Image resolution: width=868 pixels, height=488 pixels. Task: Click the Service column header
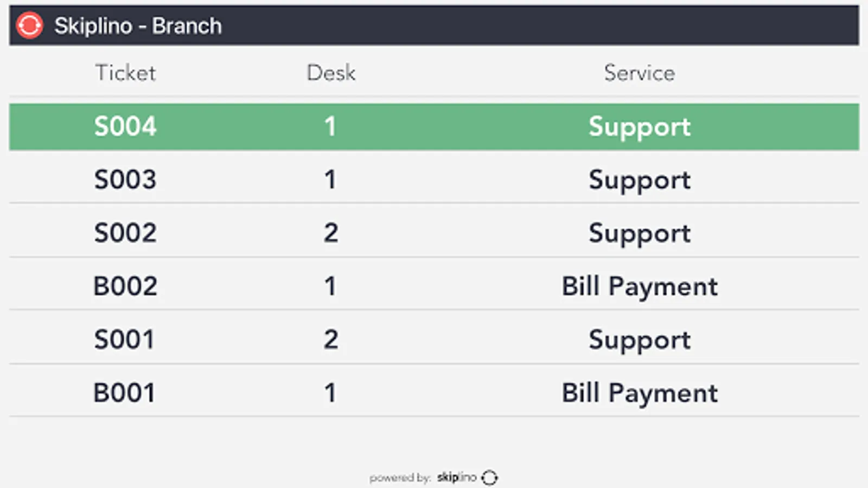(640, 73)
